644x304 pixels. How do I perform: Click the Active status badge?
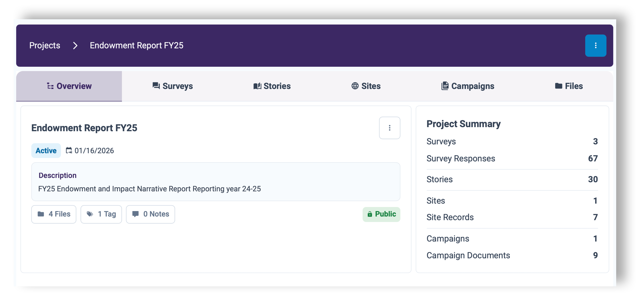46,151
